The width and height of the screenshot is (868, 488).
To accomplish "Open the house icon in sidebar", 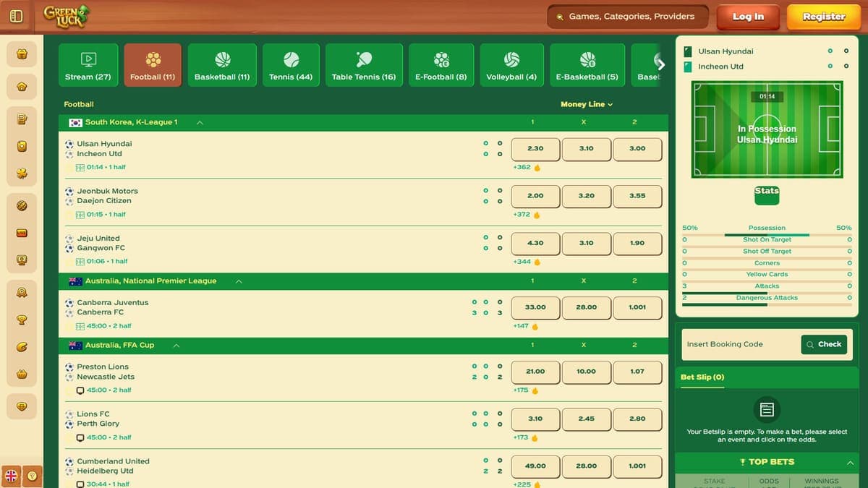I will [x=22, y=87].
